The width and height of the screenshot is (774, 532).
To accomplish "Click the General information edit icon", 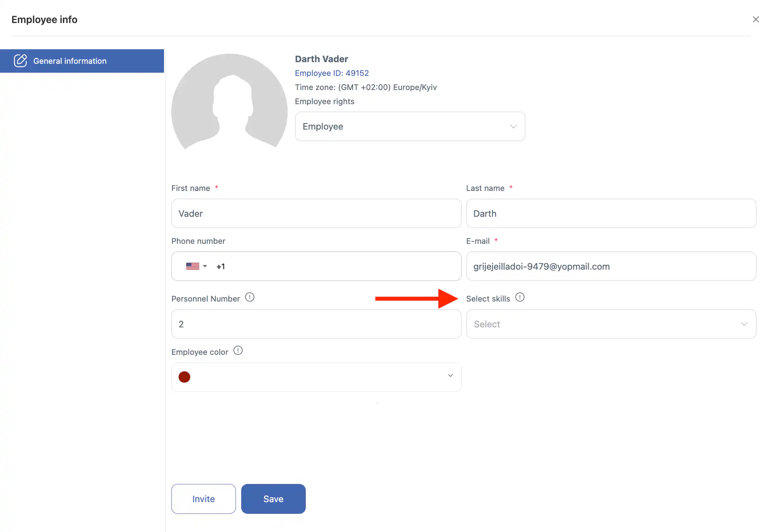I will tap(20, 61).
